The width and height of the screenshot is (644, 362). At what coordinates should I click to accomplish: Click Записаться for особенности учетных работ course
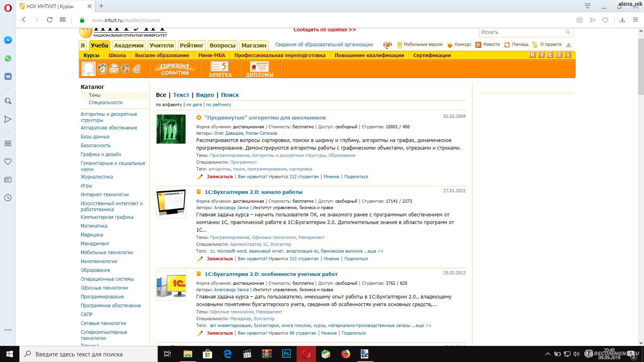point(220,333)
